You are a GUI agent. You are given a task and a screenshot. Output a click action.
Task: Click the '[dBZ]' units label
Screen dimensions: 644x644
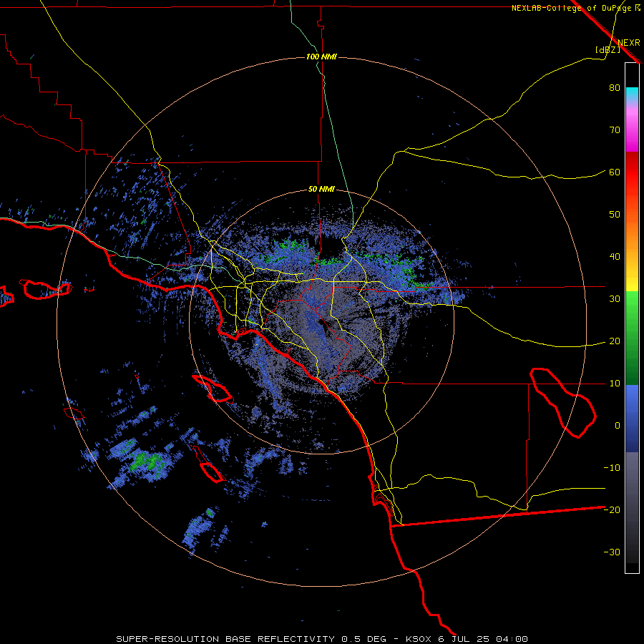click(x=608, y=50)
